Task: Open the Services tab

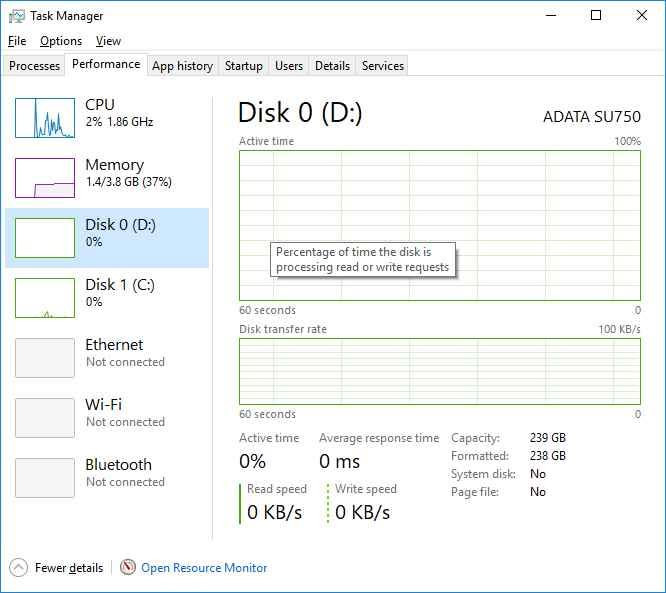Action: tap(383, 66)
